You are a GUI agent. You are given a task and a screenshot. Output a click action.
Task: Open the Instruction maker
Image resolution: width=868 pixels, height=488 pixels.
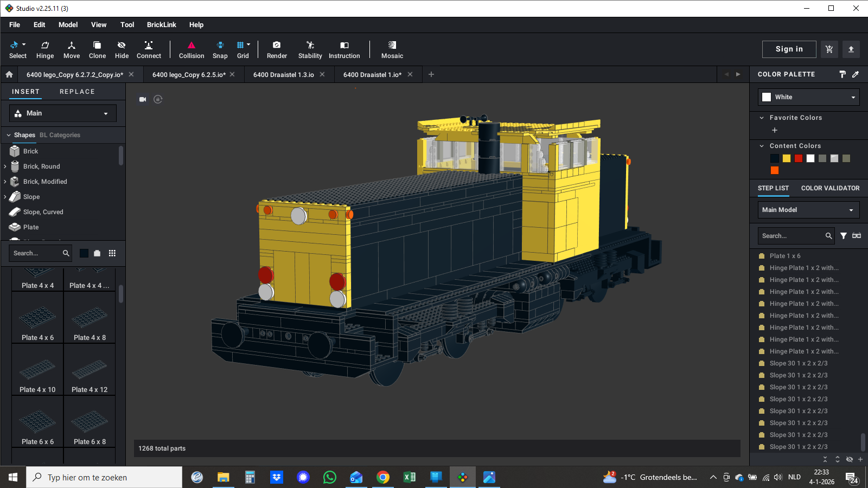pyautogui.click(x=344, y=49)
